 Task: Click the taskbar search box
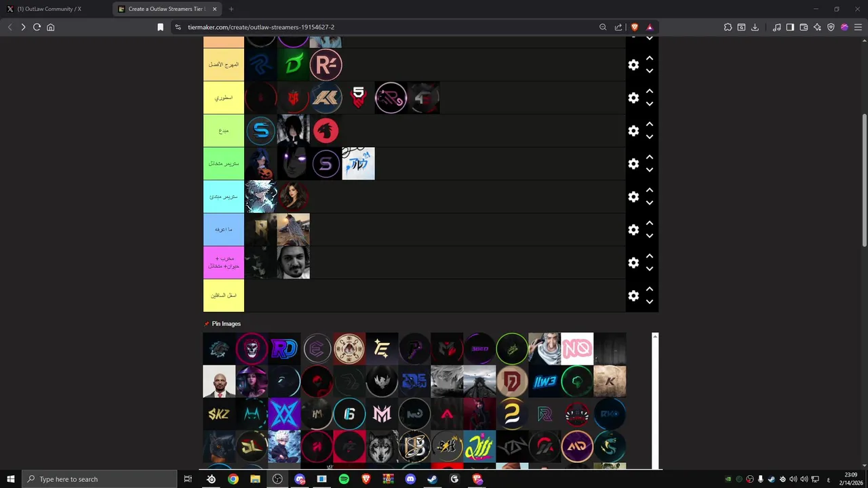[100, 479]
